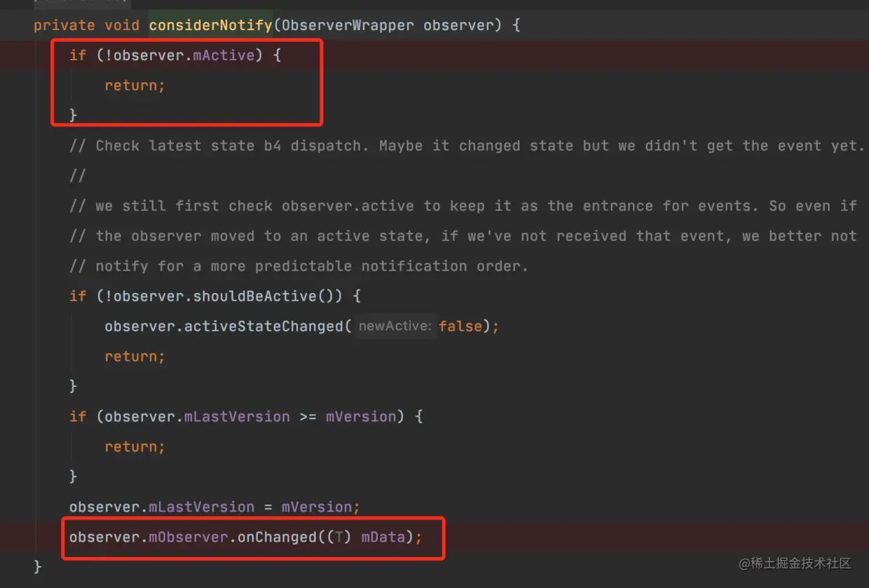Click the comment 'notify for a more predictable'
The width and height of the screenshot is (869, 588).
299,266
